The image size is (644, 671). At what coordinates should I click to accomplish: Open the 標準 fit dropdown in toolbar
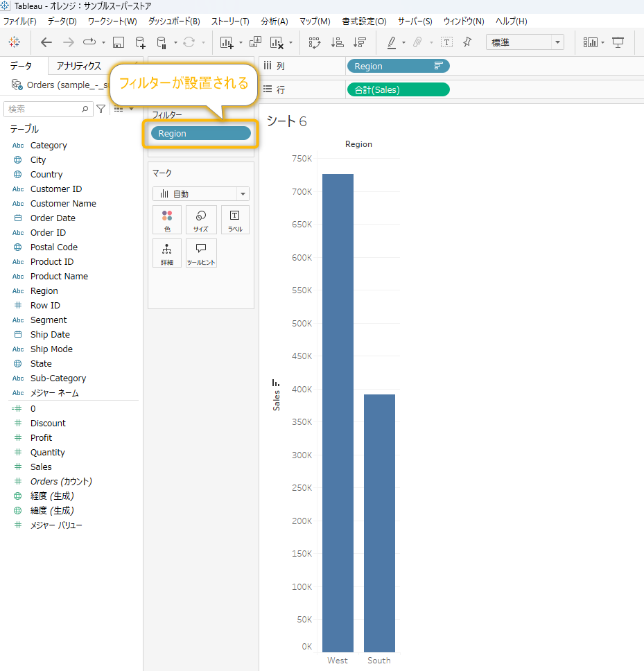tap(525, 42)
